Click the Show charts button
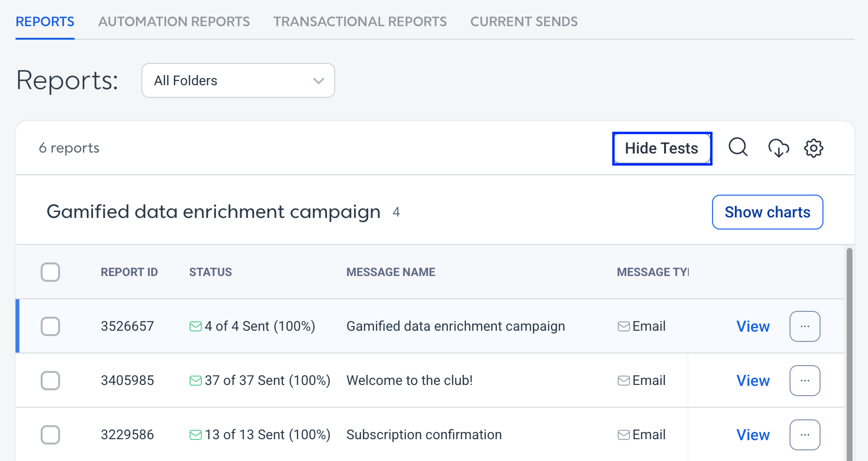 (x=768, y=212)
